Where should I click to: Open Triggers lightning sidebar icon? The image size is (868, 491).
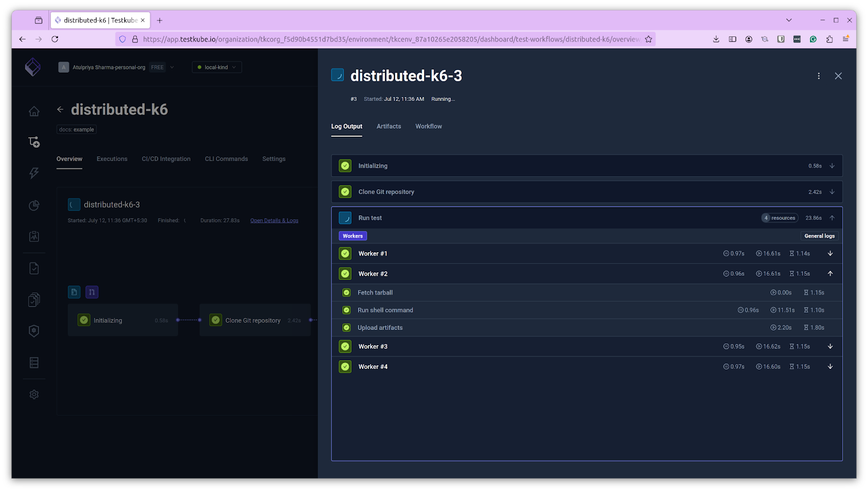point(34,173)
